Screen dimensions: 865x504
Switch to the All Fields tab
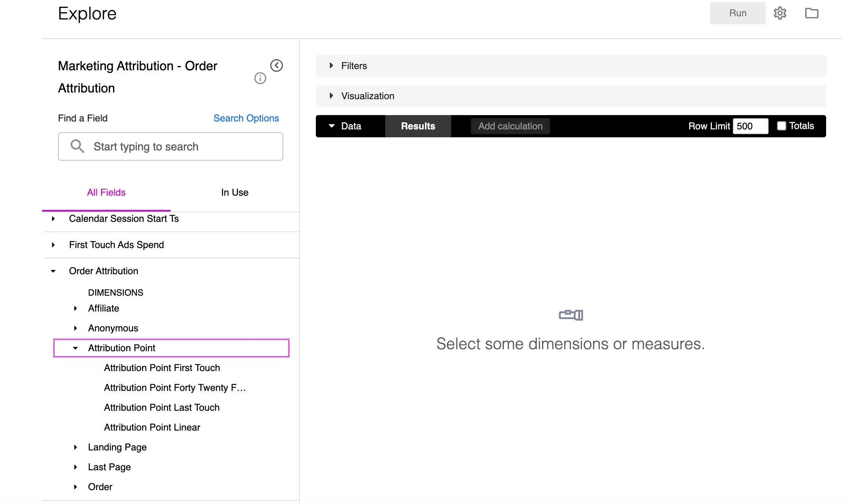click(106, 192)
